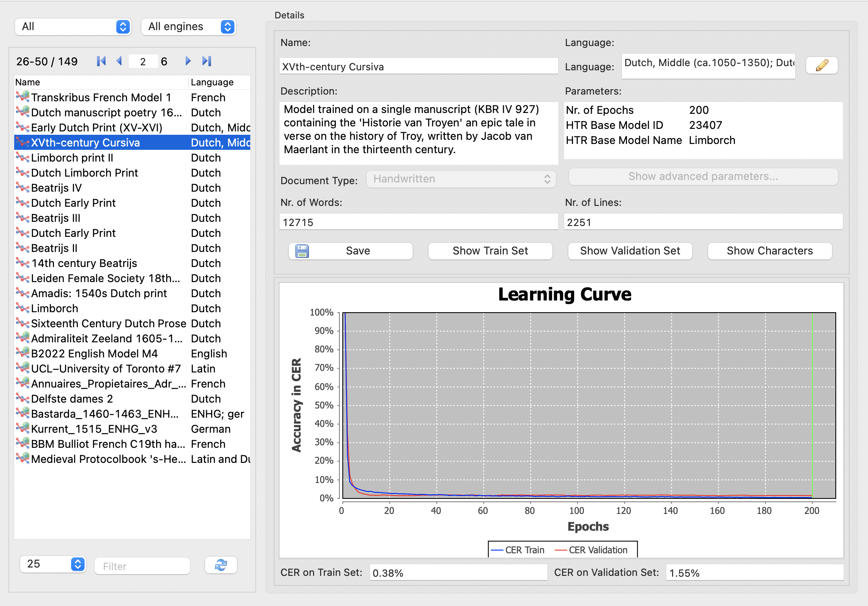The height and width of the screenshot is (606, 868).
Task: Click icon of Transkribus French Model 1
Action: (x=23, y=97)
